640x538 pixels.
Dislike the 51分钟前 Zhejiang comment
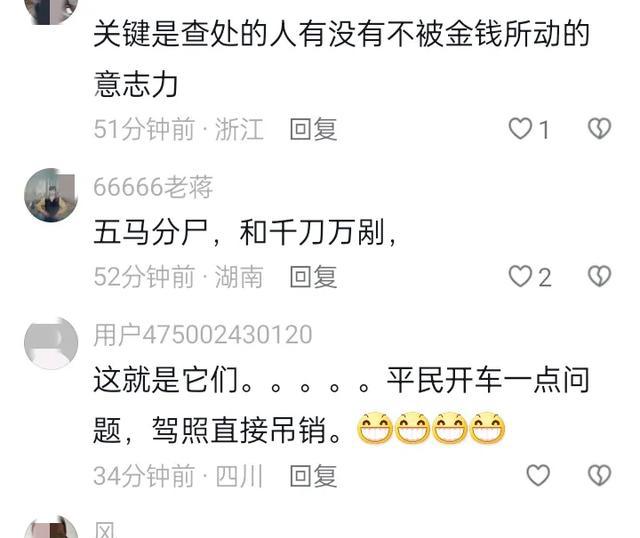coord(599,129)
